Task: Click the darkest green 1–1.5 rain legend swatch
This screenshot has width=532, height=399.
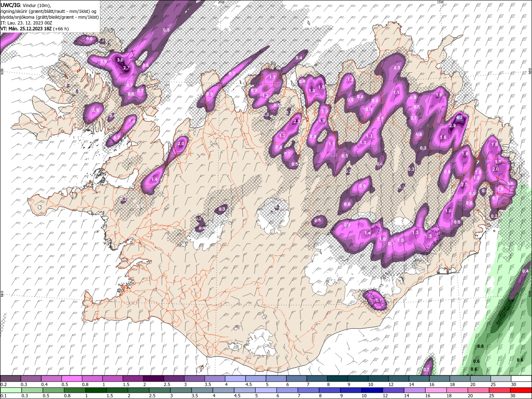Action: [97, 390]
